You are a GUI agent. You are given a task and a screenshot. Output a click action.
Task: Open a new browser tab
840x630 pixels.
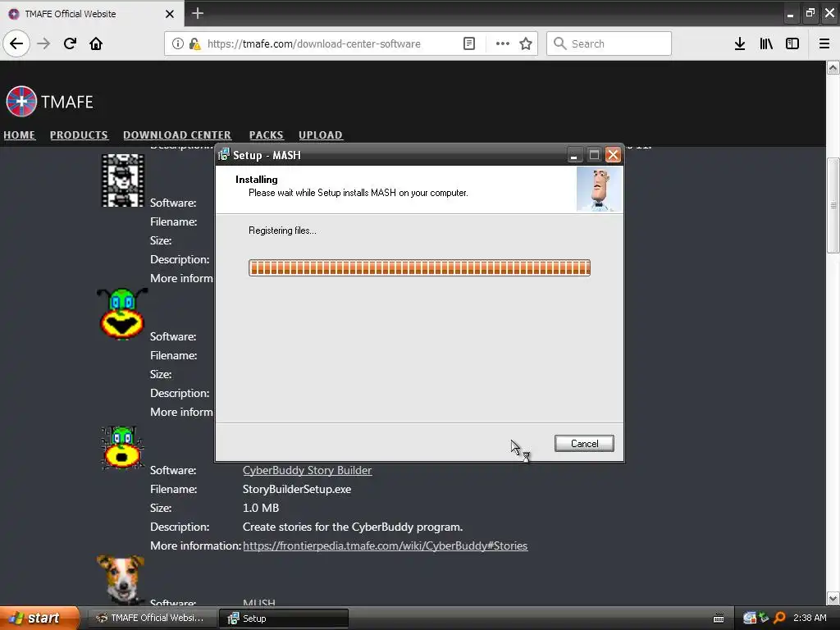(197, 13)
